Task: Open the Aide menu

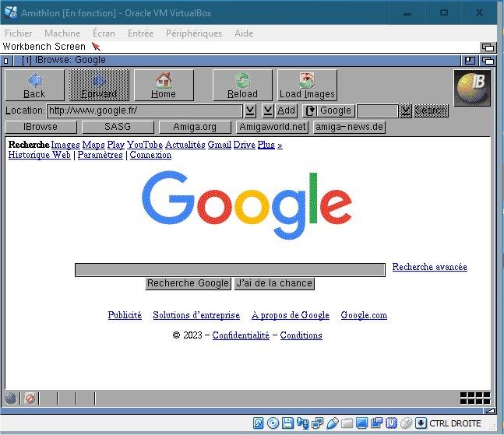Action: coord(244,33)
